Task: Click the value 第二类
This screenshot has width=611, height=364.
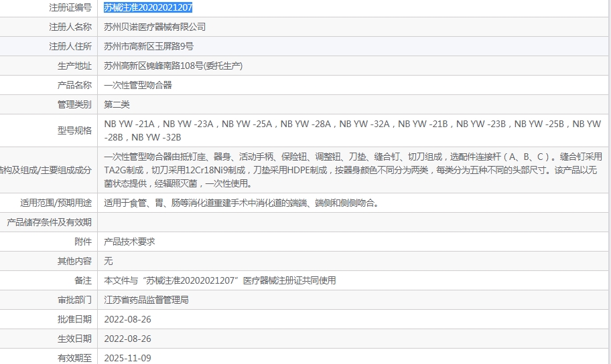Action: point(117,104)
